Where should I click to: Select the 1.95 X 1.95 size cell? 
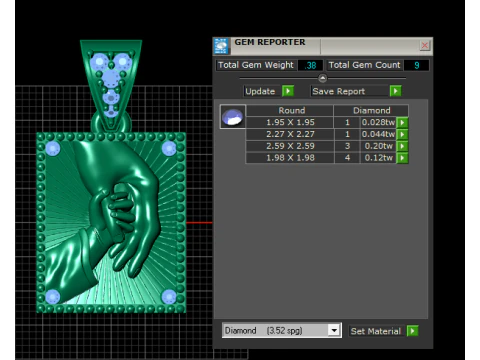pos(290,122)
